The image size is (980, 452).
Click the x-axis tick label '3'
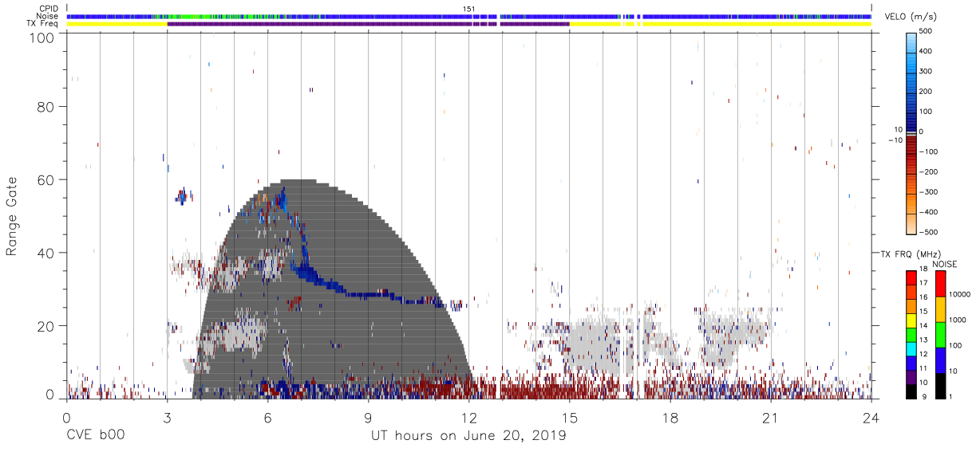pos(167,418)
